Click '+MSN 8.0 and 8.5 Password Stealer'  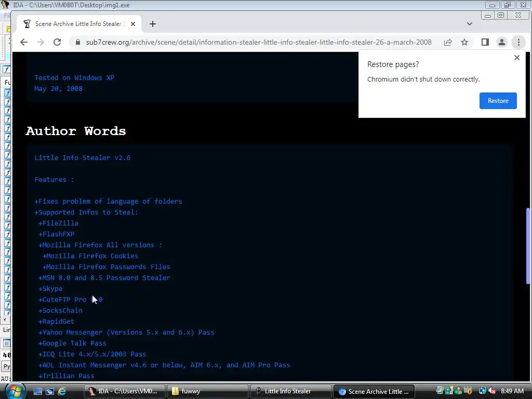point(104,278)
